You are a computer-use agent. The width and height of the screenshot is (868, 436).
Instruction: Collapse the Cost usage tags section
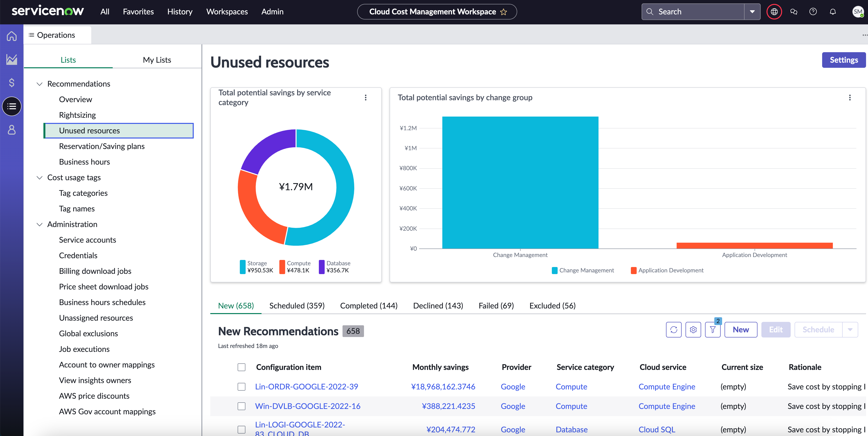coord(40,178)
